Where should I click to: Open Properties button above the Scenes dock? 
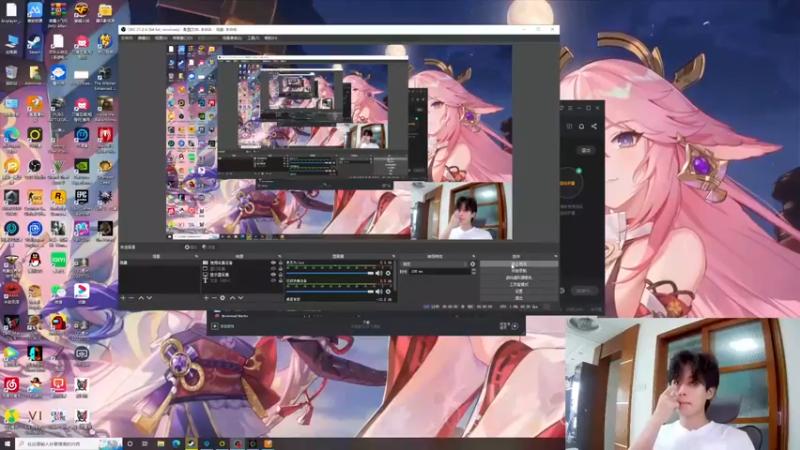(x=191, y=247)
